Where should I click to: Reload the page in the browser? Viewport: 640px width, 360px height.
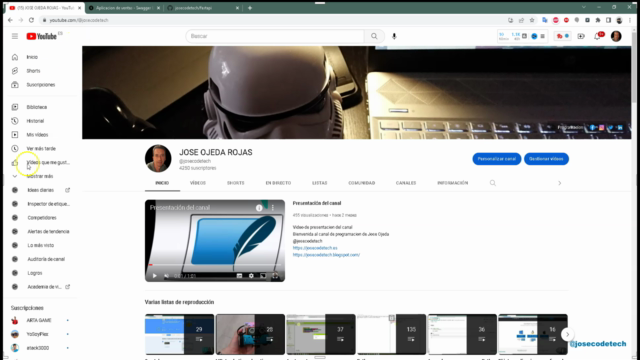click(31, 20)
